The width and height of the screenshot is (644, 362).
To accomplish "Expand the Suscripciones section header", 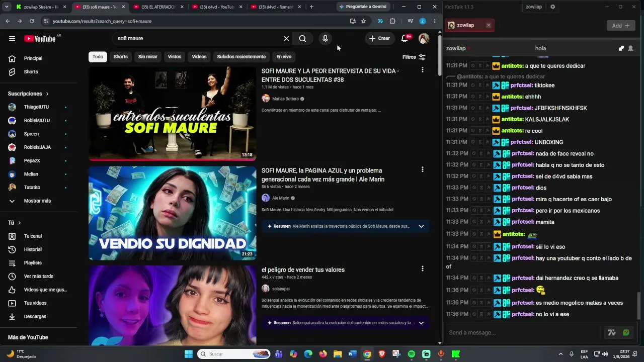I will (29, 94).
